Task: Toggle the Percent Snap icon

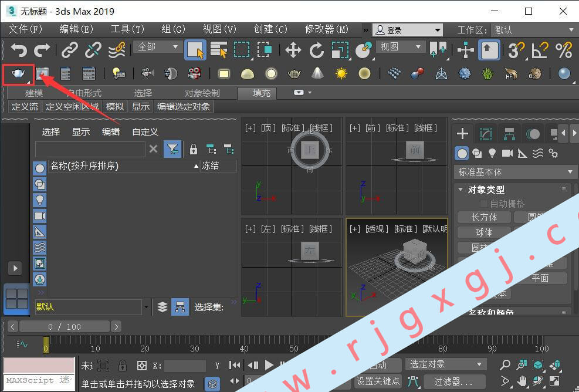Action: tap(564, 50)
